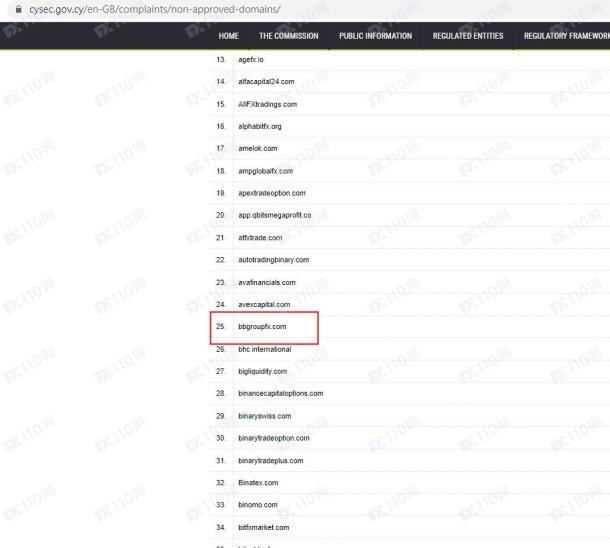610x548 pixels.
Task: Select the alfacapital24.com entry
Action: coord(266,82)
